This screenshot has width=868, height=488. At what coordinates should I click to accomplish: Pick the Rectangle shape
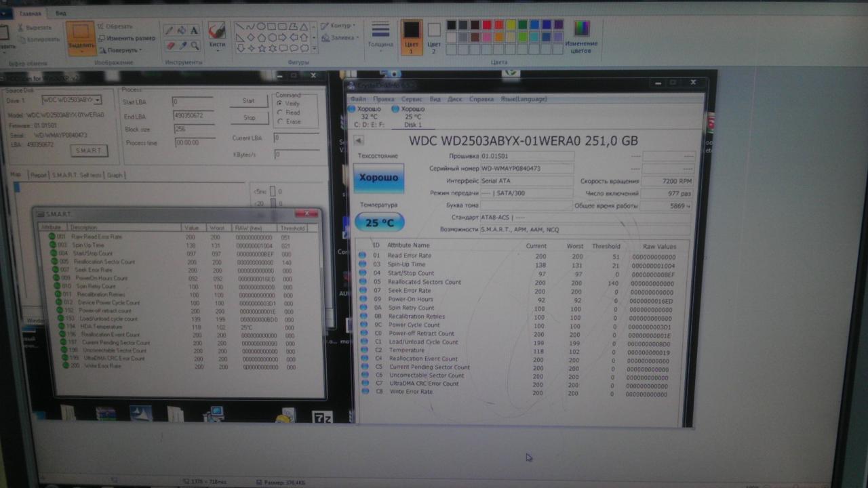[273, 26]
